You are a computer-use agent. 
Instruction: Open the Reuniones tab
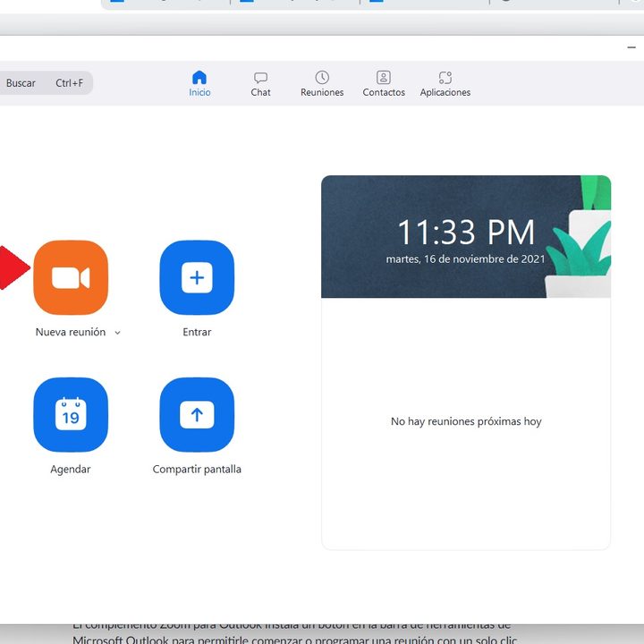(322, 84)
